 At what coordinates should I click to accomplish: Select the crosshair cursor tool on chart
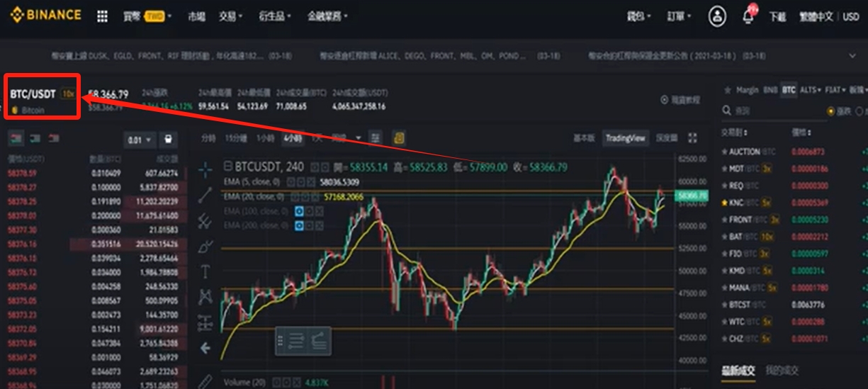tap(205, 169)
